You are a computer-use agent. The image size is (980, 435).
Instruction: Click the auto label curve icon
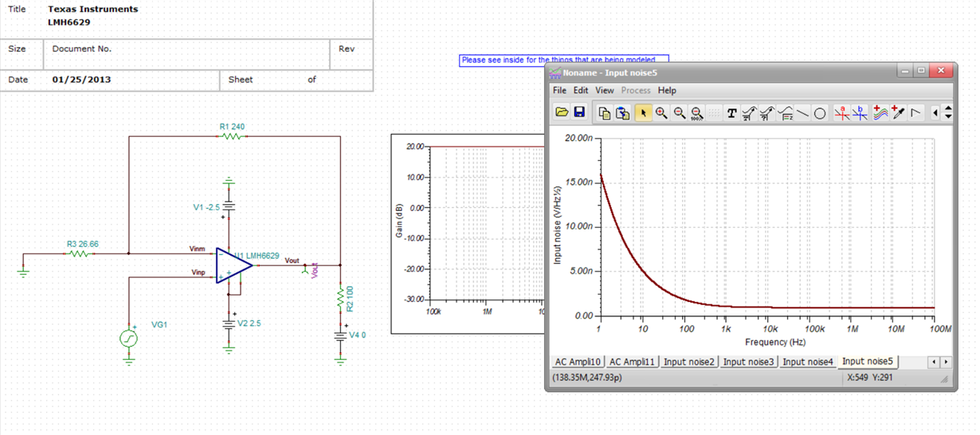750,113
